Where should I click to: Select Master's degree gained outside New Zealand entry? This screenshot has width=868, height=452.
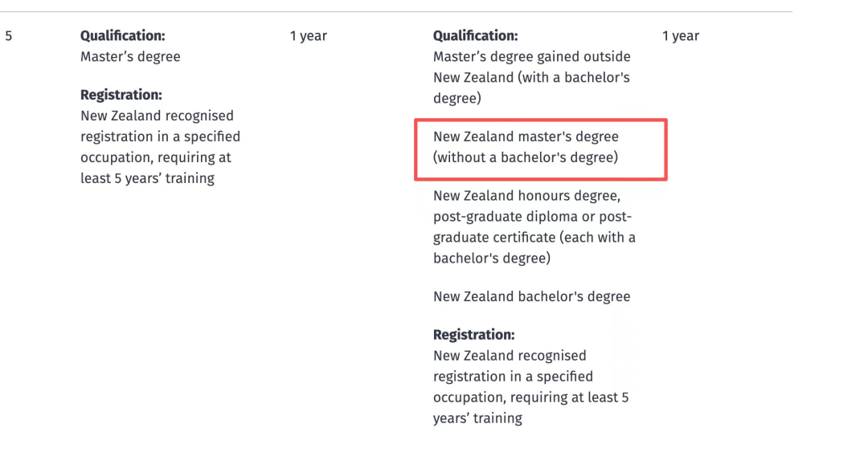click(531, 78)
